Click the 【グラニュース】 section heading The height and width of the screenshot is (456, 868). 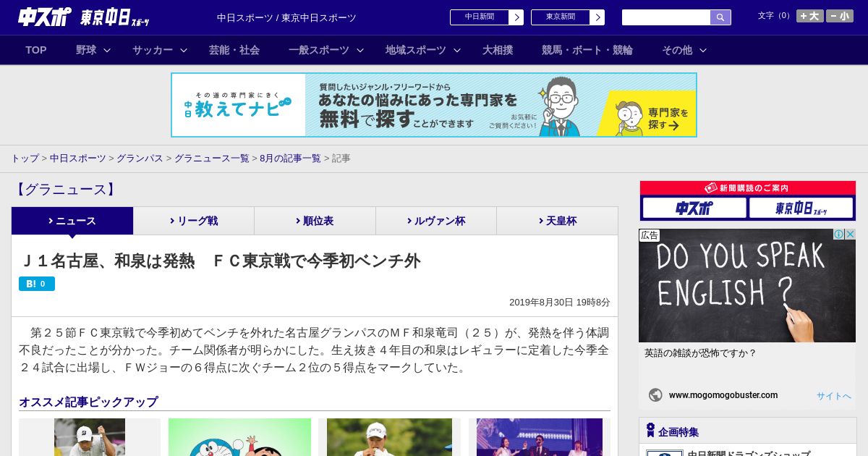pyautogui.click(x=65, y=190)
